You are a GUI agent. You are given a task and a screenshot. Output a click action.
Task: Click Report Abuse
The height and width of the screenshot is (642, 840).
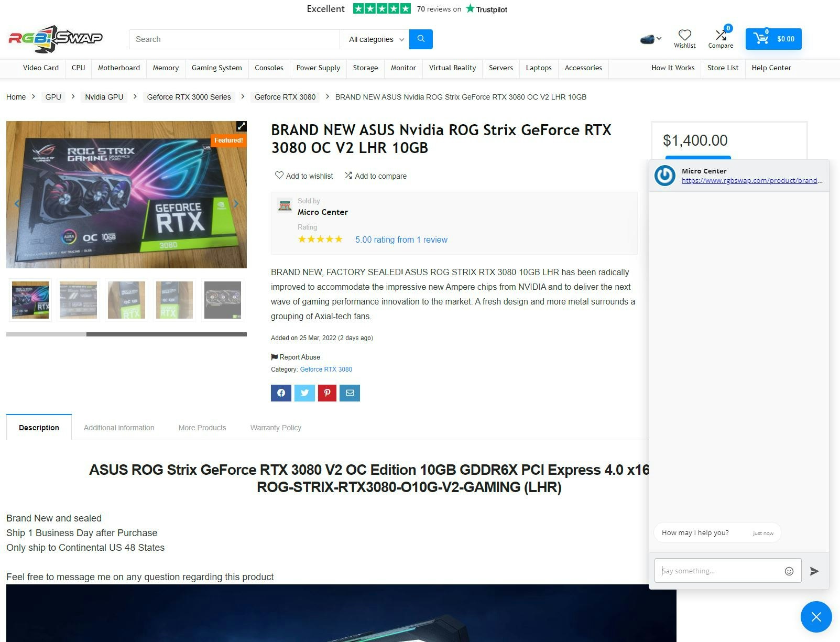click(296, 357)
